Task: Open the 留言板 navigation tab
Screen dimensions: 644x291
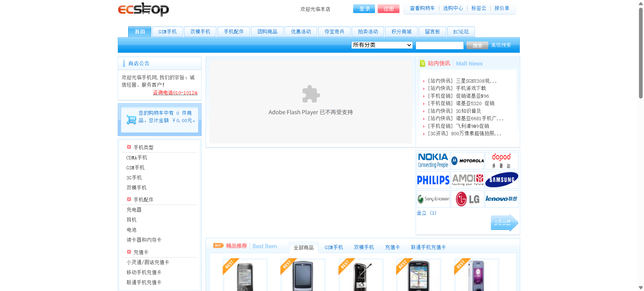Action: pos(432,32)
